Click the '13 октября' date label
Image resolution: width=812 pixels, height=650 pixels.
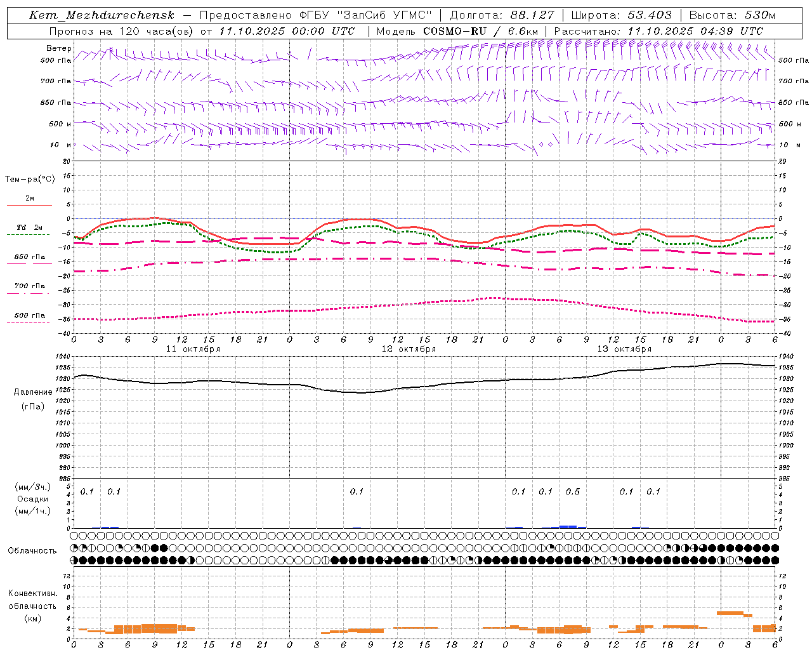coord(624,349)
